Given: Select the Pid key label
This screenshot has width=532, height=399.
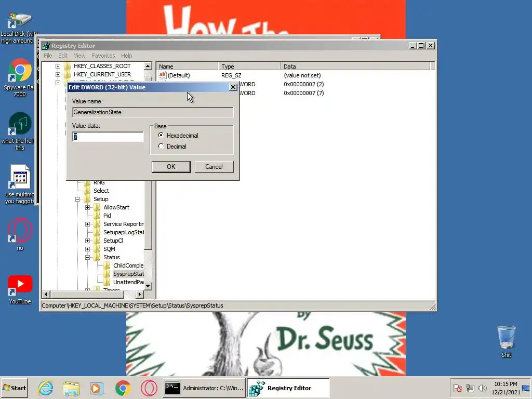Looking at the screenshot, I should pos(107,216).
